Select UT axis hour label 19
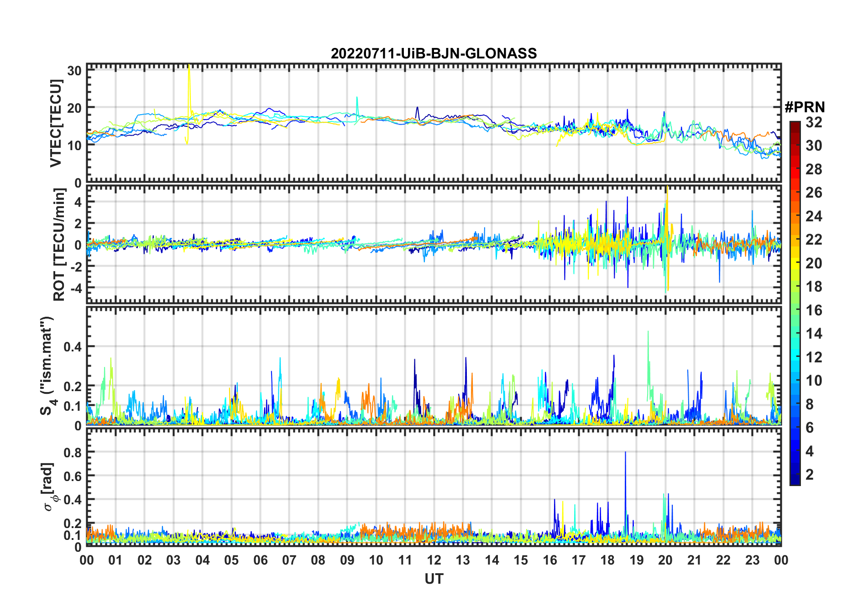This screenshot has height=607, width=868. click(x=637, y=560)
